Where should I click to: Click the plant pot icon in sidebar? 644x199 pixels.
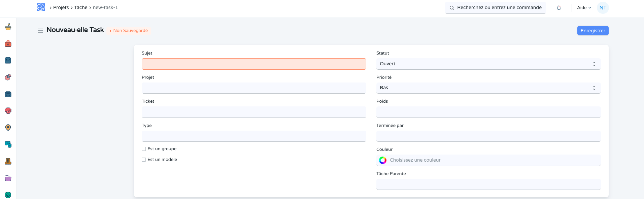point(8,27)
